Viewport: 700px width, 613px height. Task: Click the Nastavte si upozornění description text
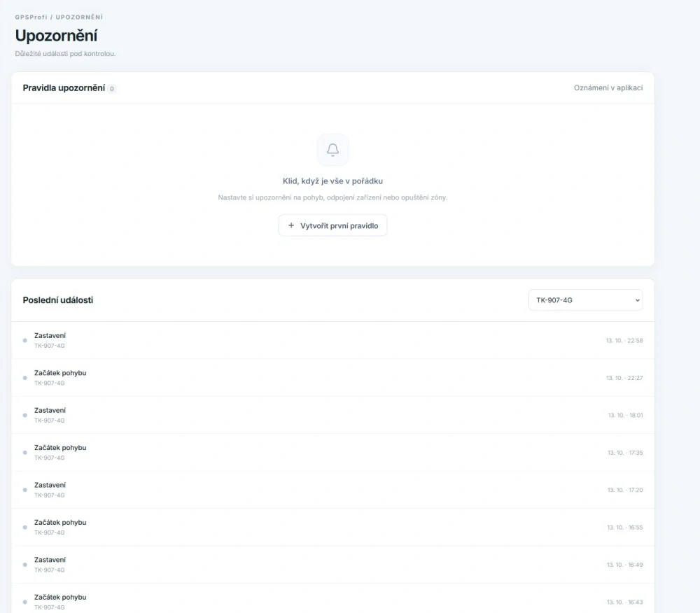332,197
